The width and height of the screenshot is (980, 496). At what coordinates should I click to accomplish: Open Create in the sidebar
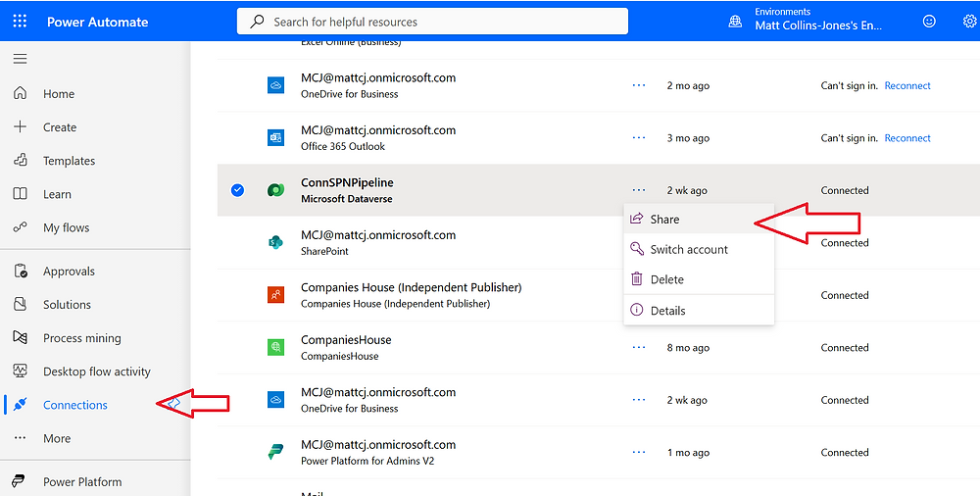60,127
